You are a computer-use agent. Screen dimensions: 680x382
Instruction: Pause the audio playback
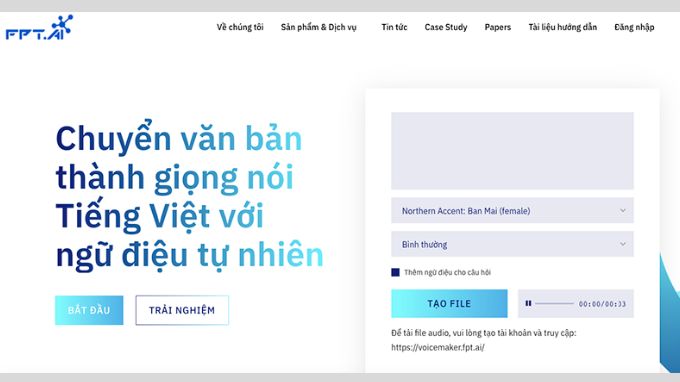pos(528,304)
